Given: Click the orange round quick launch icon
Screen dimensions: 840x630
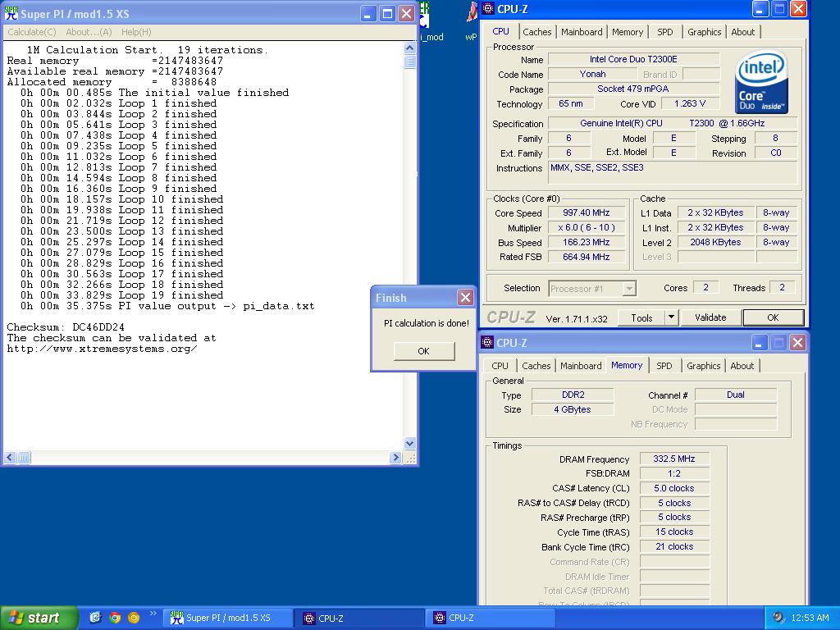Looking at the screenshot, I should [x=134, y=618].
